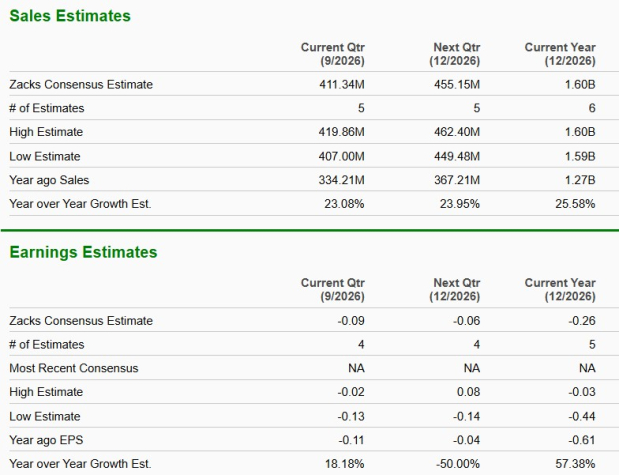Viewport: 619px width, 475px height.
Task: Select year ago sales 1.27B
Action: [x=580, y=180]
